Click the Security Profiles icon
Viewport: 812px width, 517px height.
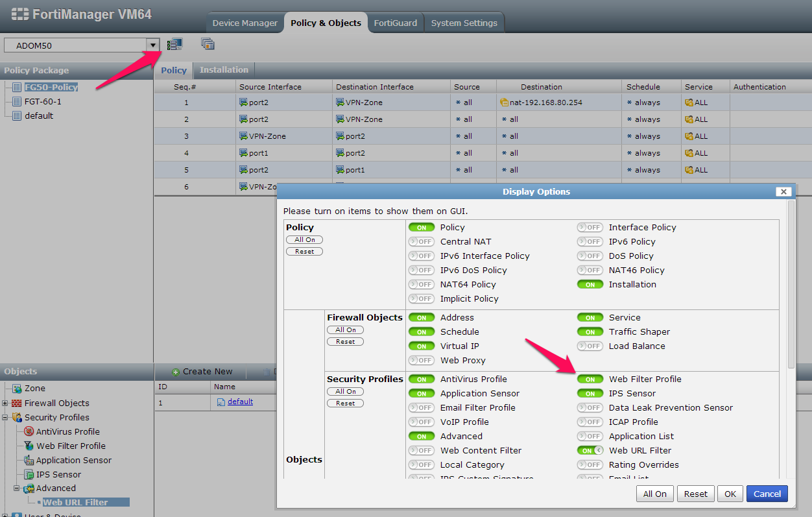point(17,417)
